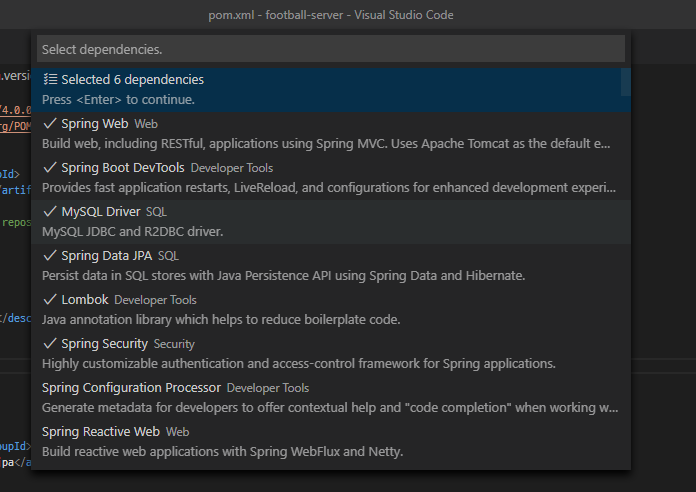This screenshot has height=492, width=696.
Task: Confirm the Selected 6 dependencies entry
Action: (x=331, y=90)
